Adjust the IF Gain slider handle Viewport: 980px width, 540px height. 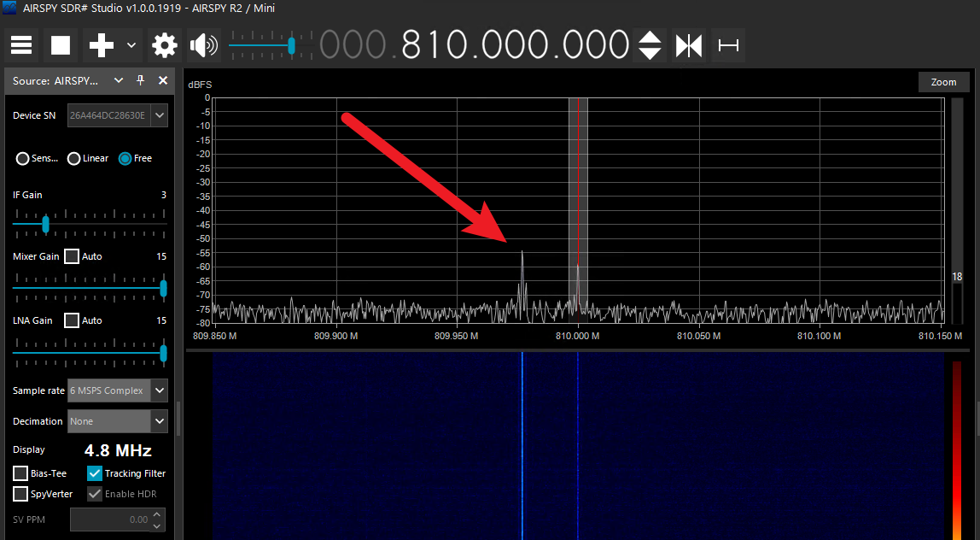45,223
